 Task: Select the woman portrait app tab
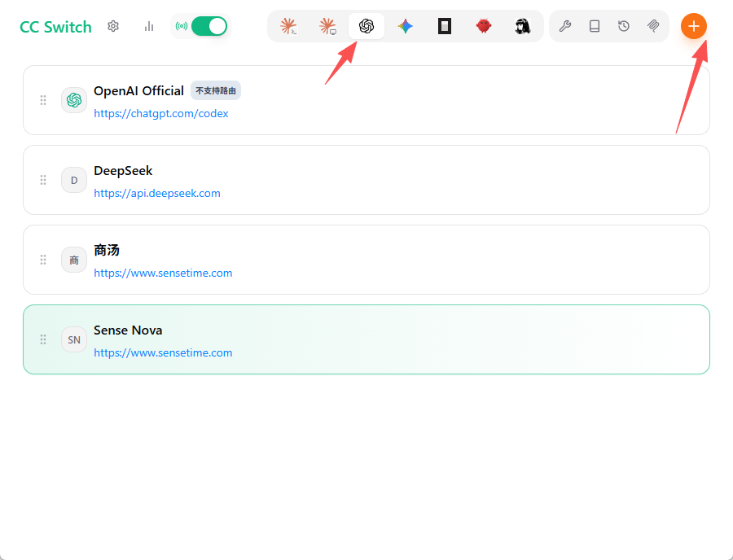523,26
